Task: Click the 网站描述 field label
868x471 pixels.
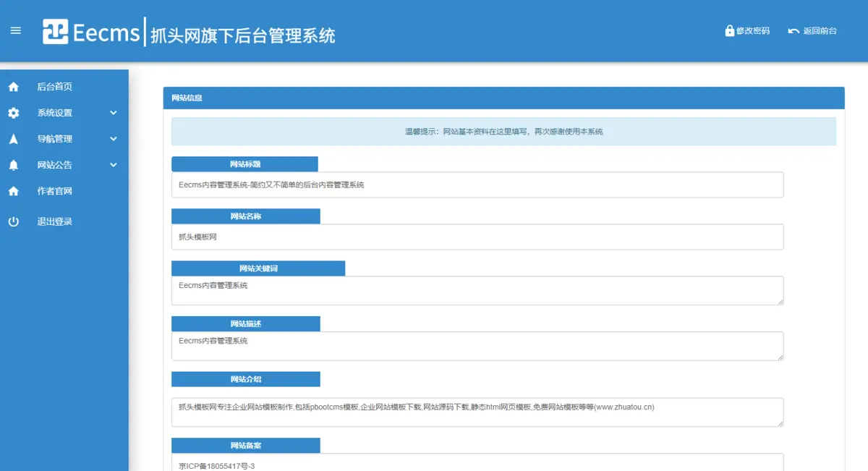Action: pos(246,323)
